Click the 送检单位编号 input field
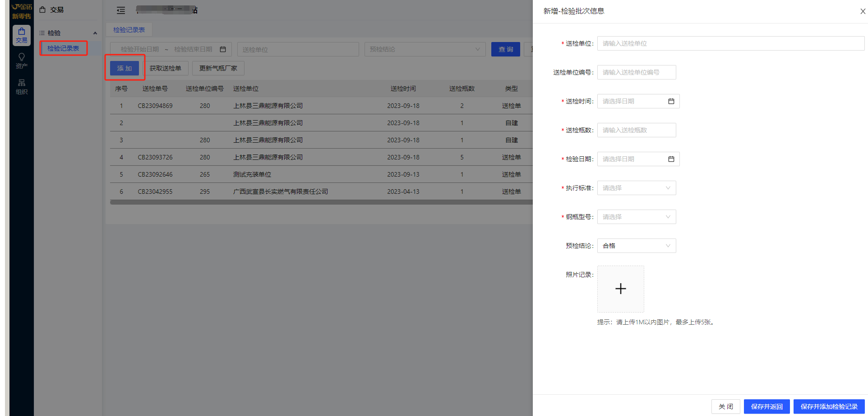The width and height of the screenshot is (868, 416). pos(637,72)
